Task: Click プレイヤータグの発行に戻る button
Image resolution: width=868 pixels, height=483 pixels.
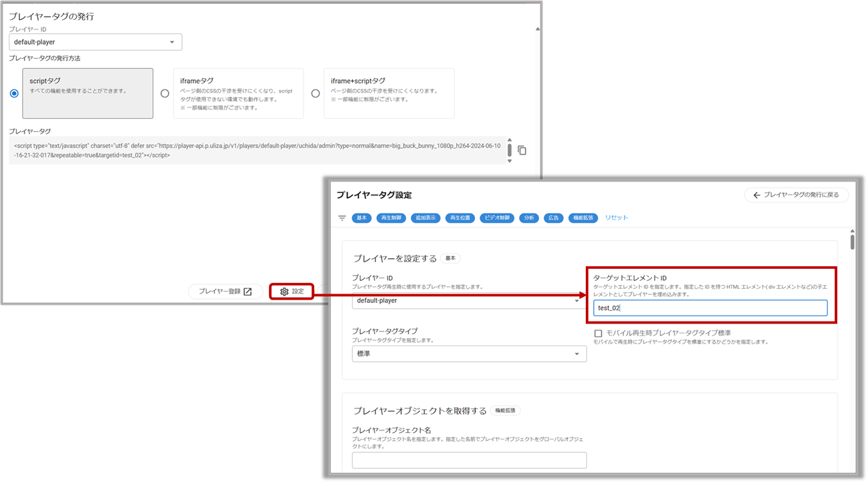Action: 797,195
